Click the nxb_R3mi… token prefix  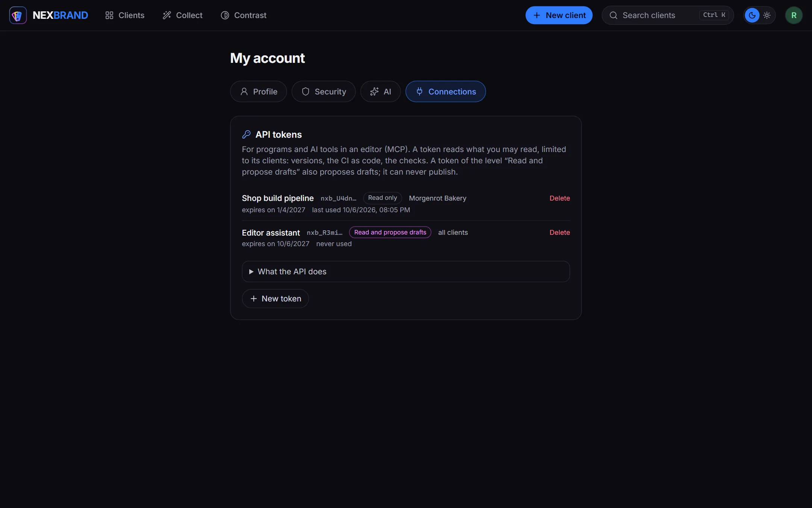coord(324,233)
